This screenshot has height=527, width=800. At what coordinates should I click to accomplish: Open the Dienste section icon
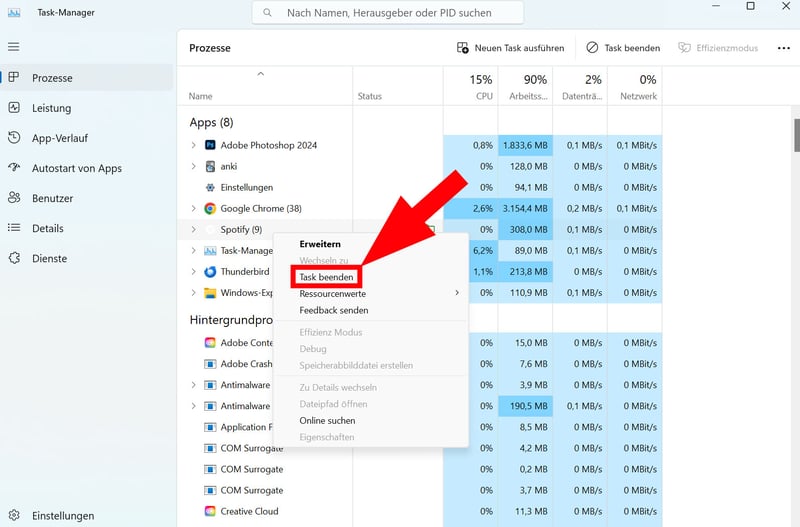(14, 258)
